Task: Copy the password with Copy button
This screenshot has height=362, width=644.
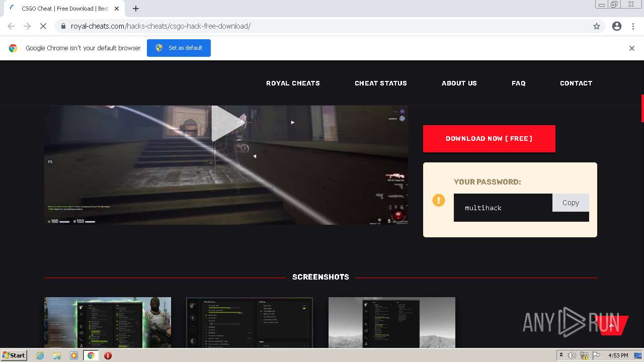Action: click(571, 203)
